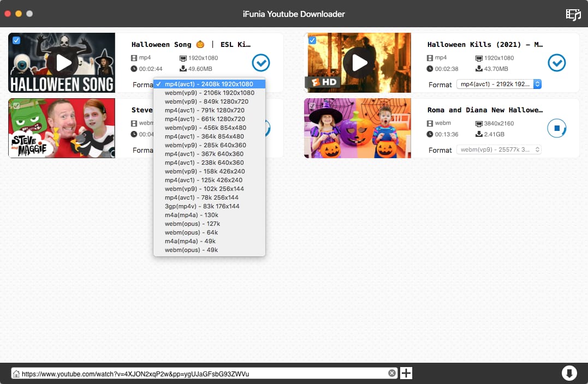Viewport: 588px width, 384px height.
Task: Stop the Roma and Diana download
Action: (x=557, y=128)
